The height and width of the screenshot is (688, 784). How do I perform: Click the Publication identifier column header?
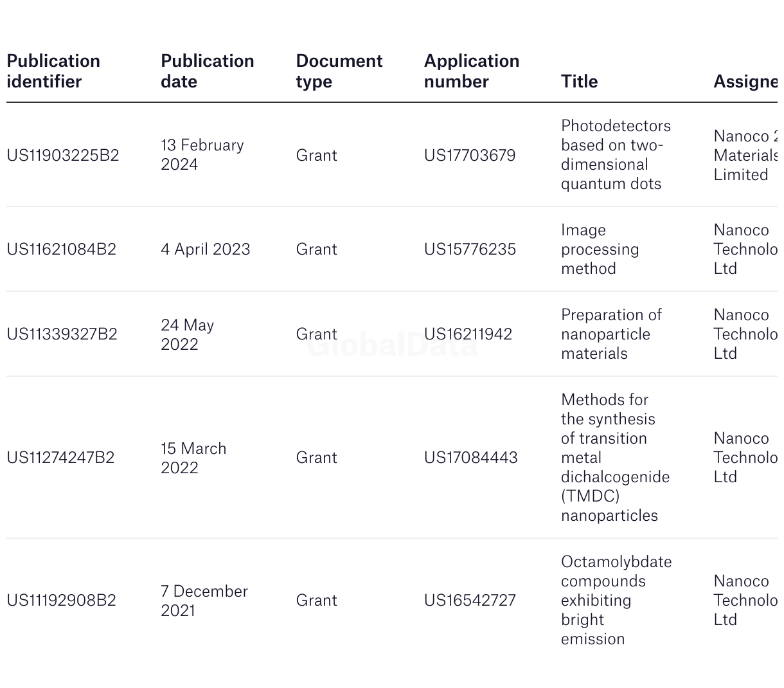click(x=53, y=71)
